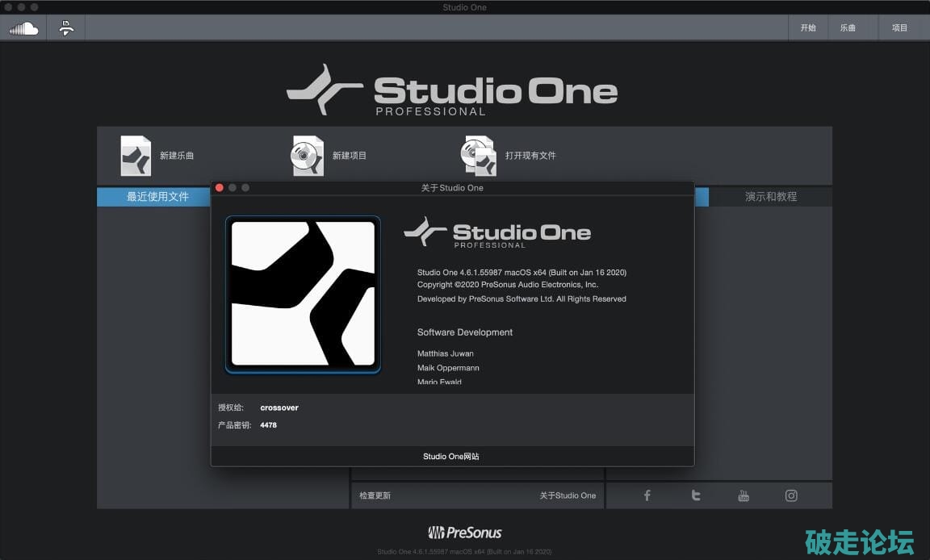
Task: Open the YouTube social icon
Action: (x=744, y=495)
